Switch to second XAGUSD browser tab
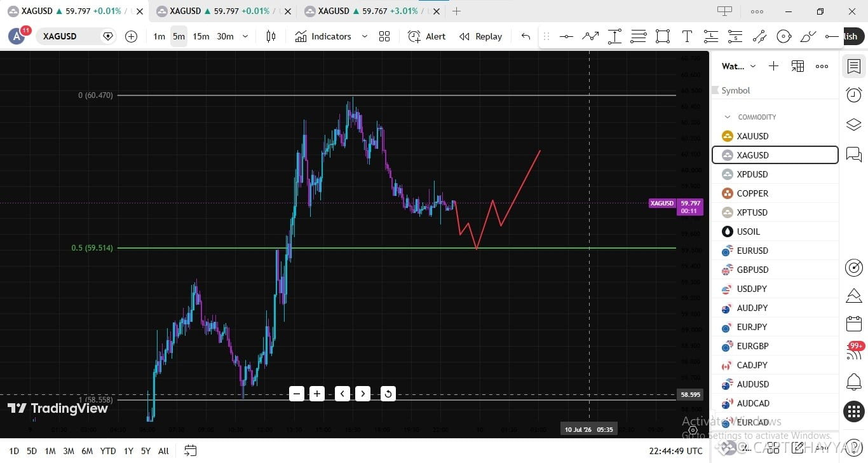 tap(223, 11)
